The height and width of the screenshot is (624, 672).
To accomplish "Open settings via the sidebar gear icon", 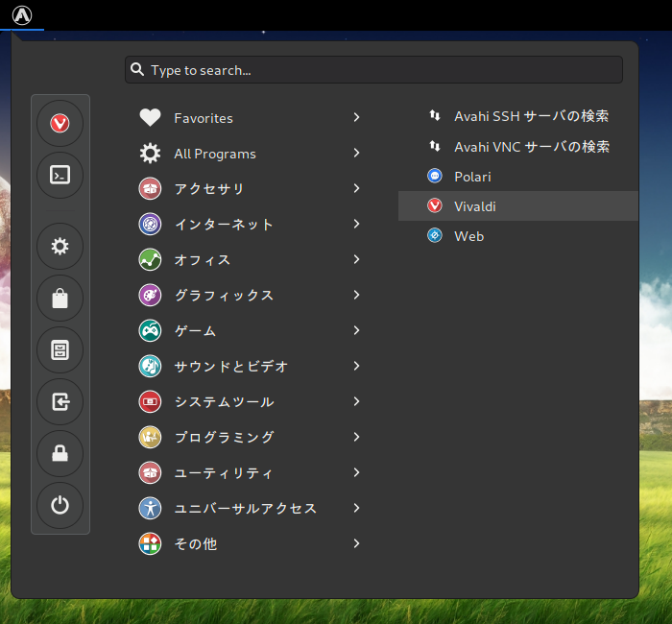I will click(x=60, y=247).
